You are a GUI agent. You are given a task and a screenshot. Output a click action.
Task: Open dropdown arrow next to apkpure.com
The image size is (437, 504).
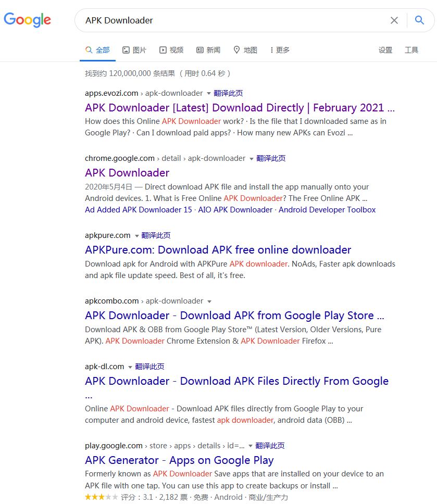[137, 236]
